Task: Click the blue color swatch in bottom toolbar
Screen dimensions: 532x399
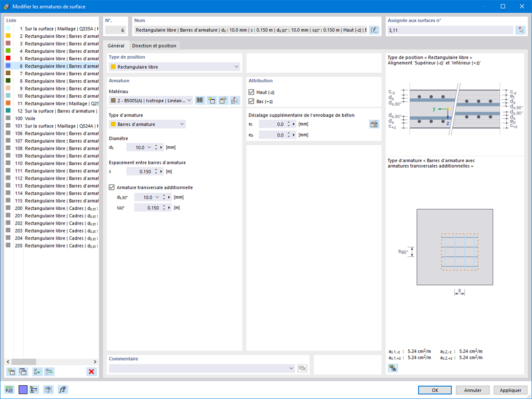Action: pyautogui.click(x=23, y=389)
